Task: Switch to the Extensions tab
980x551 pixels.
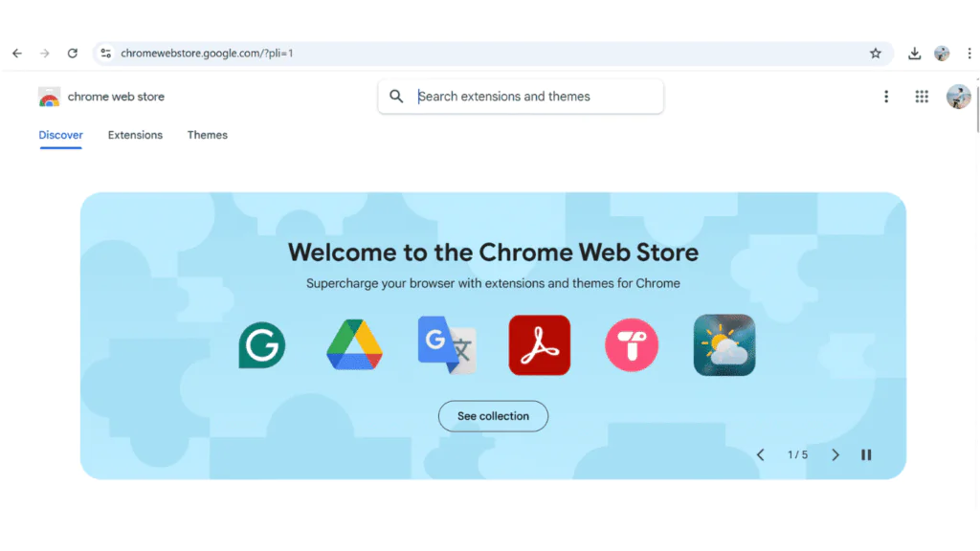Action: point(135,135)
